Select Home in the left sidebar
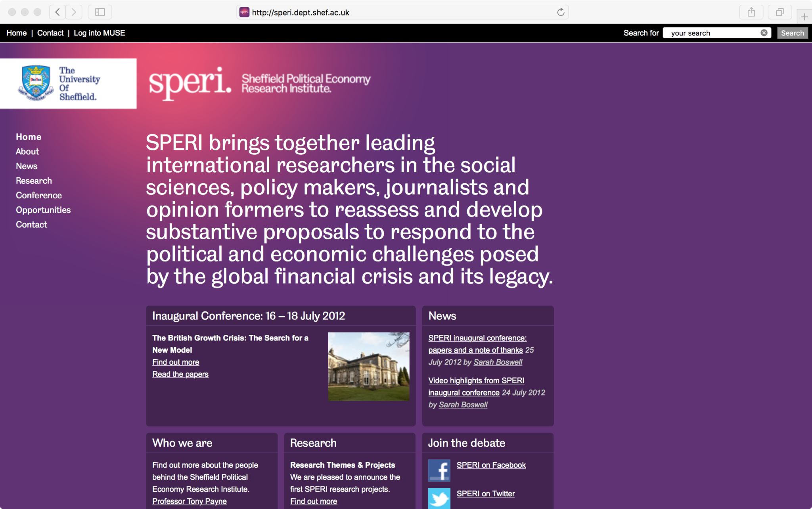This screenshot has height=509, width=812. 29,137
